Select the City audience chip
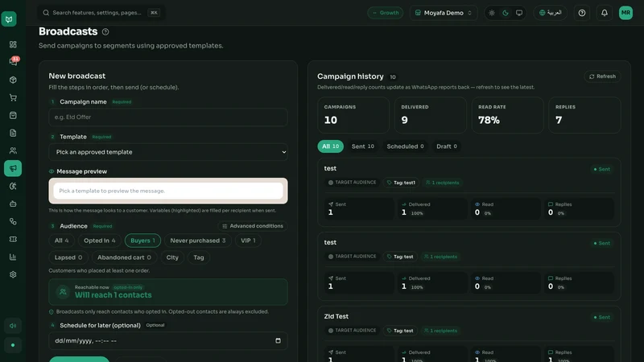This screenshot has width=644, height=362. pos(172,257)
